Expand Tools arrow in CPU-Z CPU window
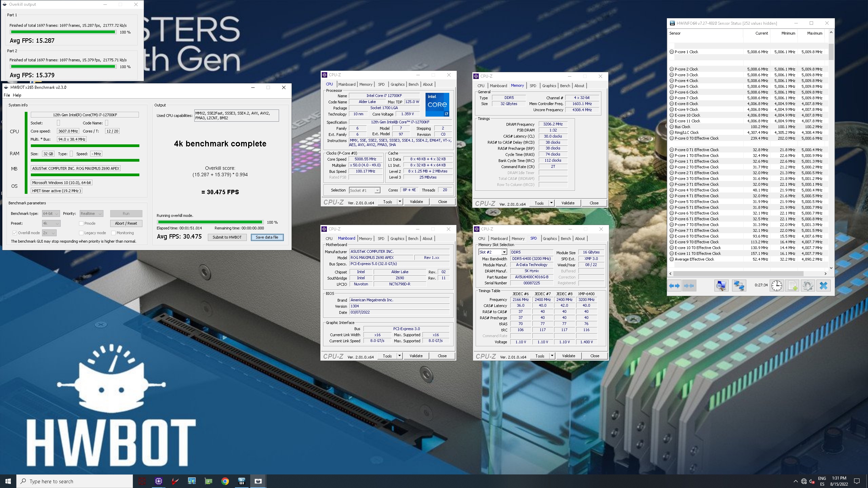 (x=400, y=202)
